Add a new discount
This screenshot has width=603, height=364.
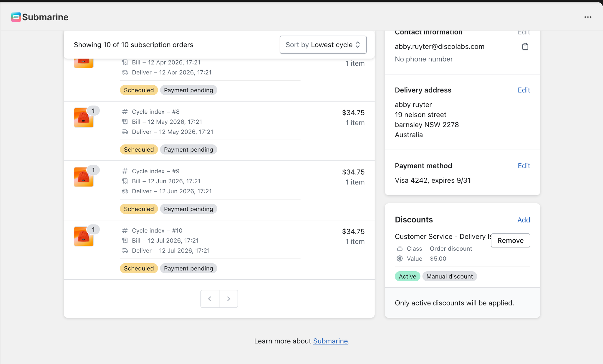click(x=524, y=220)
